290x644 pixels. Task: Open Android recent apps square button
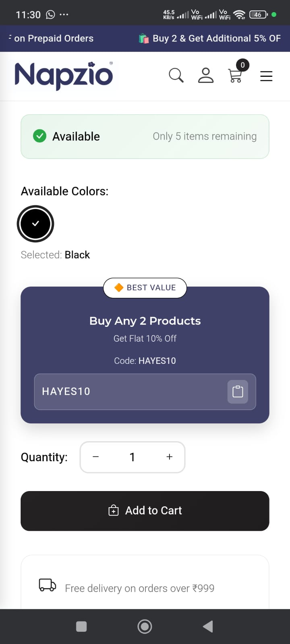tap(81, 627)
